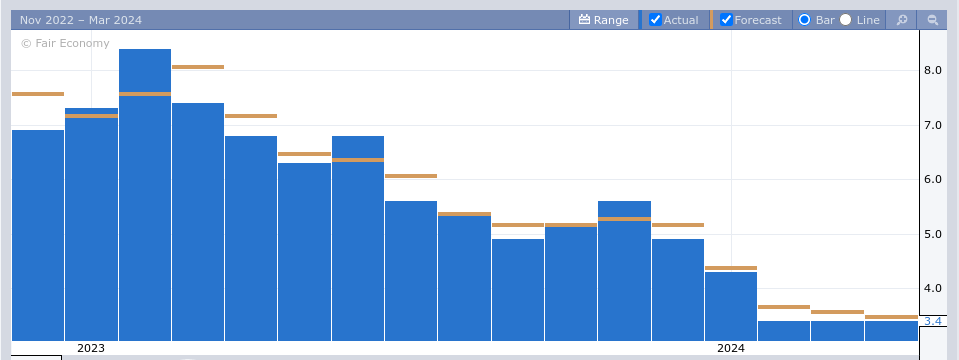Click the 3.4 current value label
This screenshot has height=360, width=959.
[933, 321]
